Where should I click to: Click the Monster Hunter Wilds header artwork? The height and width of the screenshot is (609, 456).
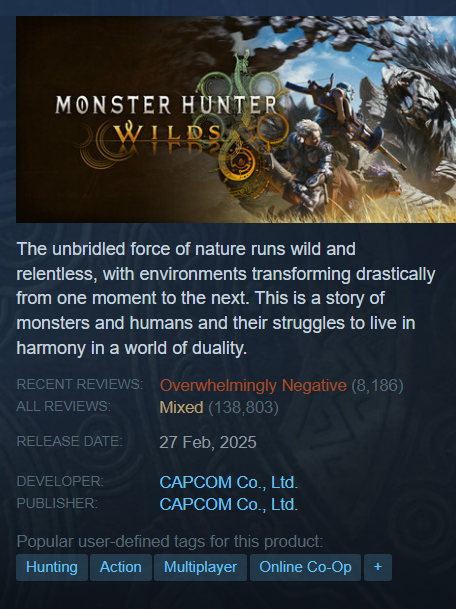(x=236, y=119)
